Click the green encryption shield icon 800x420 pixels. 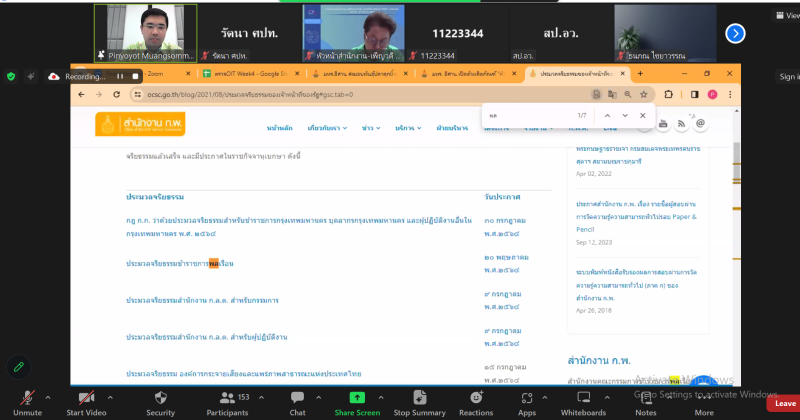(x=11, y=77)
